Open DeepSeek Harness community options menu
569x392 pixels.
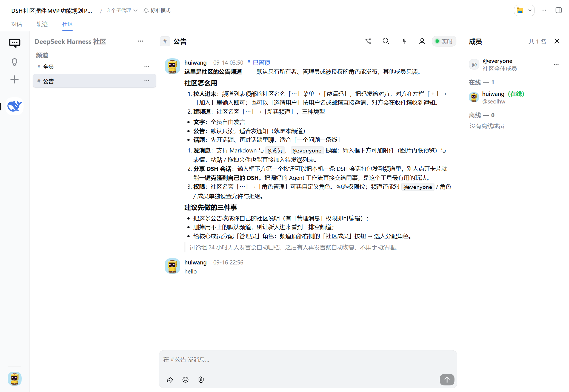(141, 41)
